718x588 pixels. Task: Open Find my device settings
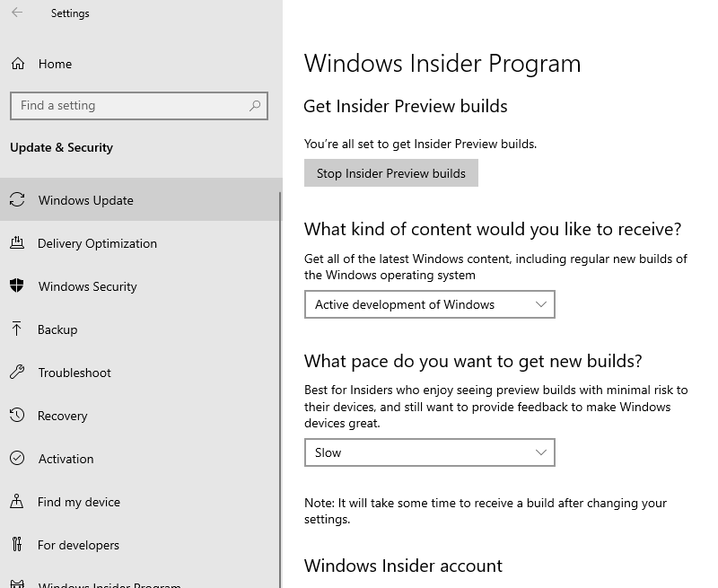click(139, 502)
